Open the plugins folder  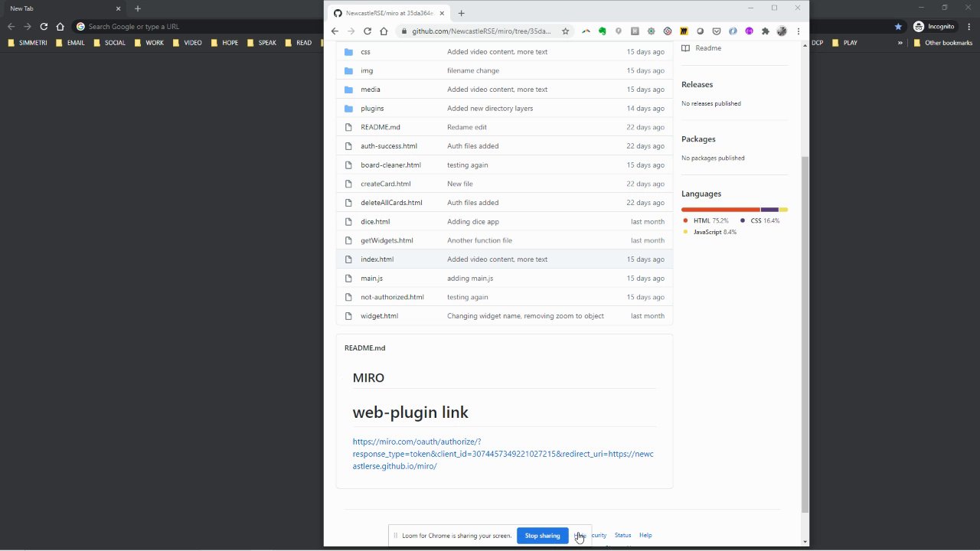pyautogui.click(x=372, y=109)
